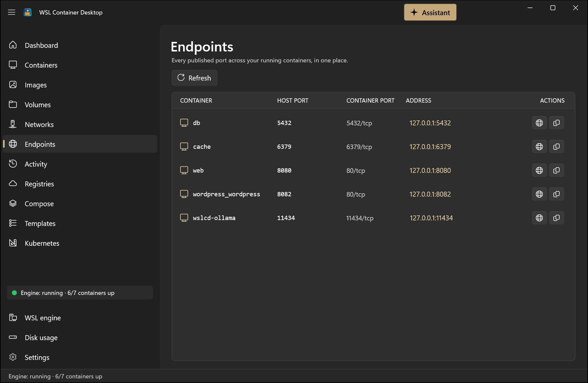Open web endpoint in browser
588x383 pixels.
pos(539,170)
